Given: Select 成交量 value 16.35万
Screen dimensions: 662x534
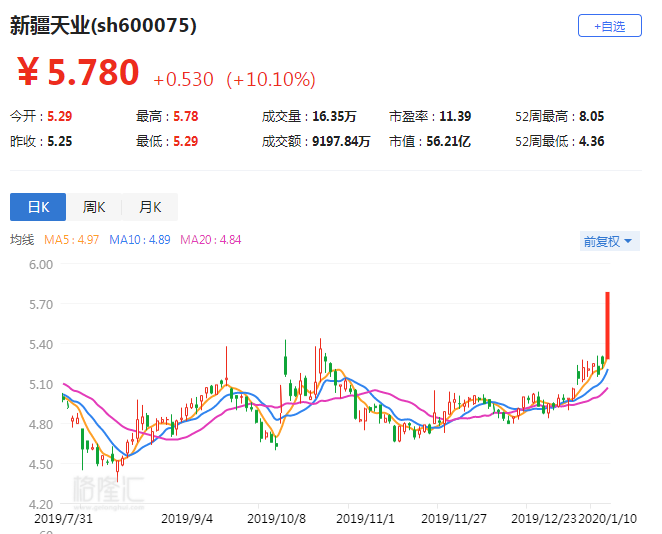Looking at the screenshot, I should pos(334,116).
